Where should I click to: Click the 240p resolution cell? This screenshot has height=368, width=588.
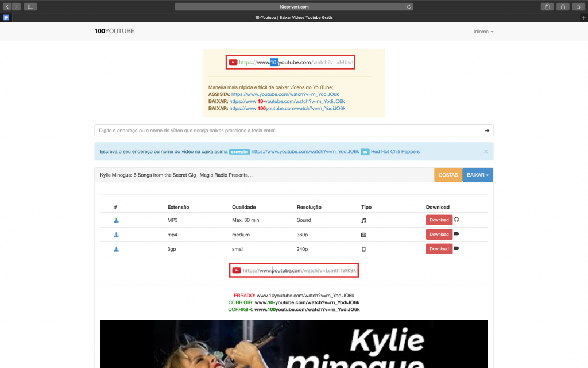coord(302,249)
